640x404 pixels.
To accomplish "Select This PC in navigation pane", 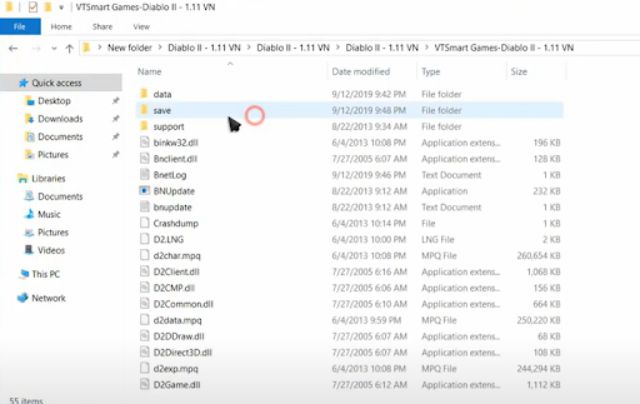I will 45,274.
